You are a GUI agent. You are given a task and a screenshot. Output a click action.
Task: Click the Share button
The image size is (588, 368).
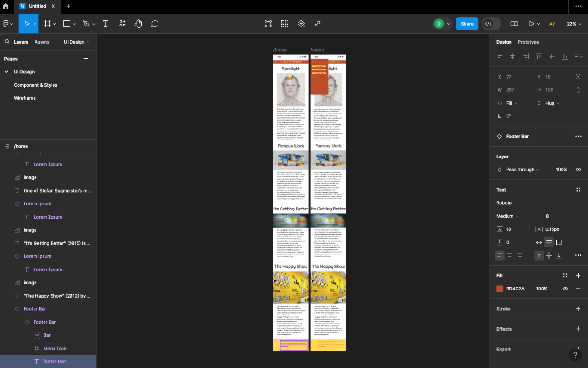(467, 24)
